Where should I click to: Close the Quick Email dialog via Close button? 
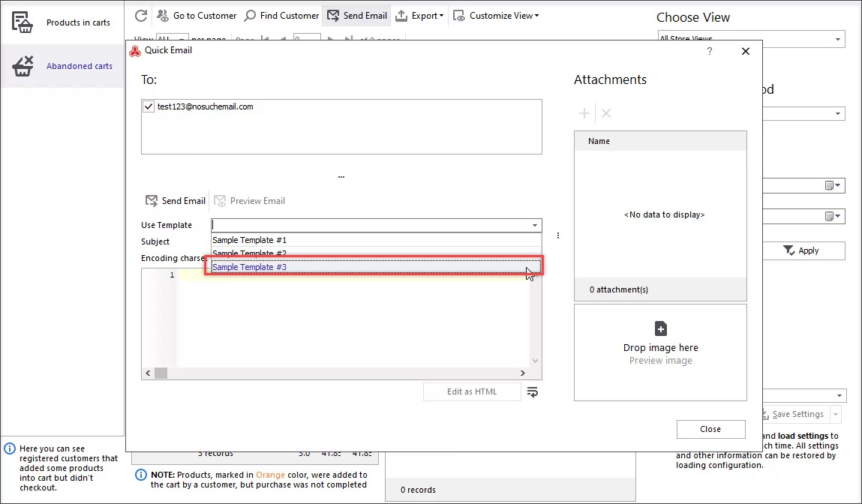710,429
